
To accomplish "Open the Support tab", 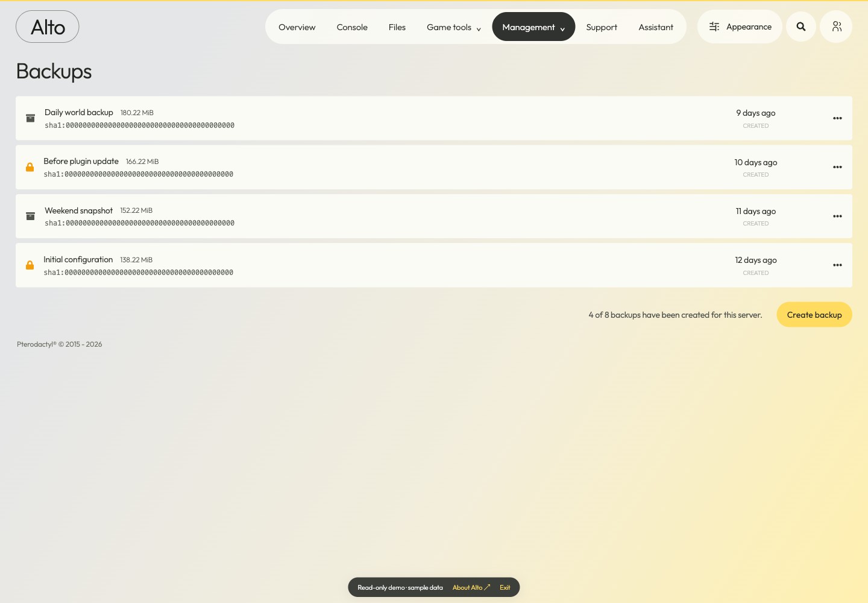I will (602, 27).
